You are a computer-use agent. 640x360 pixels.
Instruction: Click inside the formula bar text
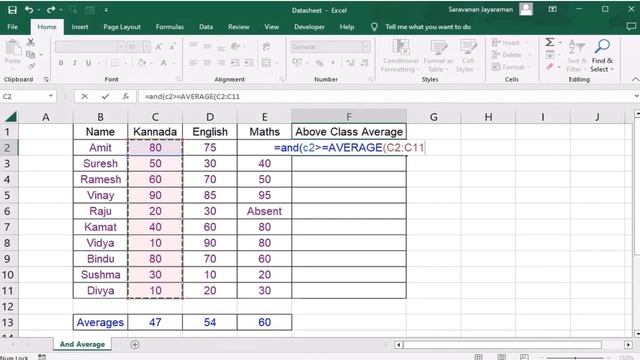point(192,96)
